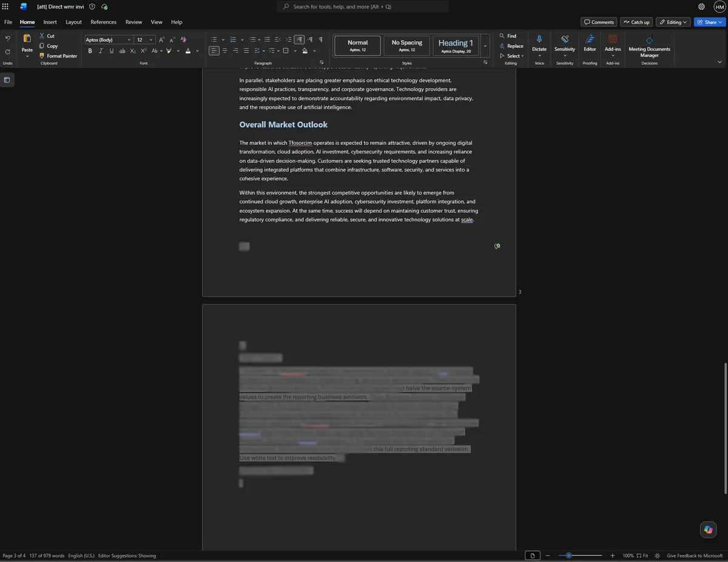Open the Insert ribbon tab

click(x=50, y=22)
